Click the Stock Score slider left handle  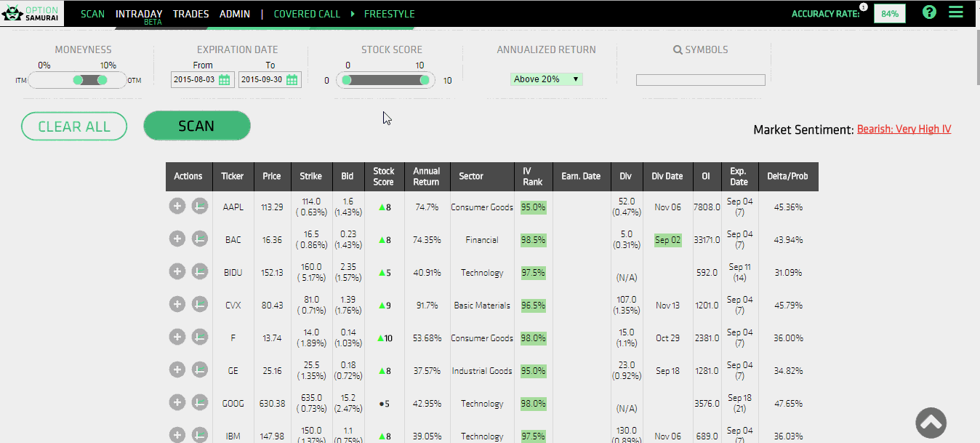(x=347, y=80)
